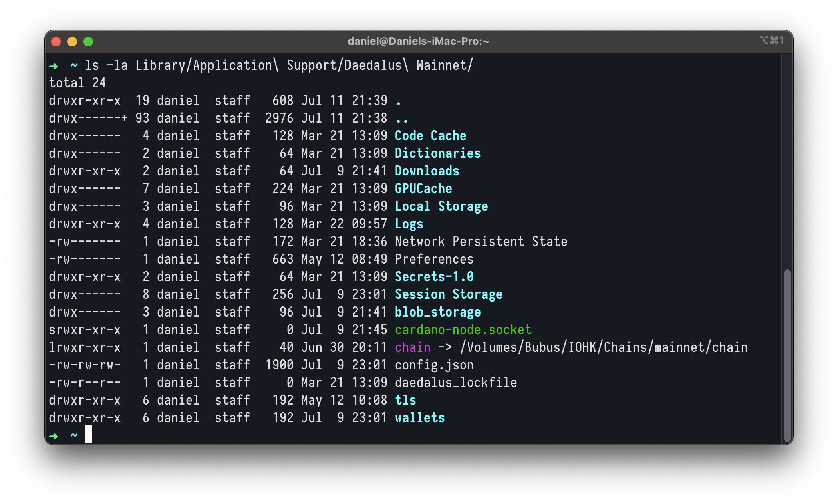Click the wallets directory name

[420, 418]
